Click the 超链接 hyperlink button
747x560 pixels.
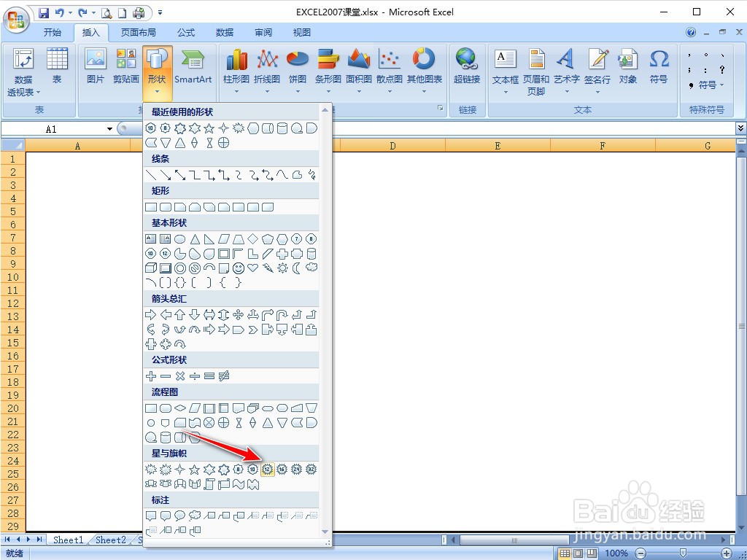pos(466,66)
